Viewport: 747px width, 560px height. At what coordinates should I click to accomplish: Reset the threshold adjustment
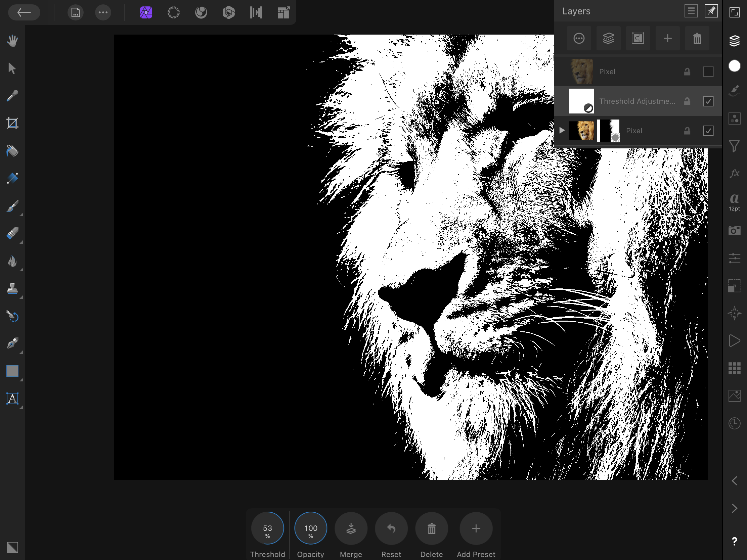click(x=391, y=528)
